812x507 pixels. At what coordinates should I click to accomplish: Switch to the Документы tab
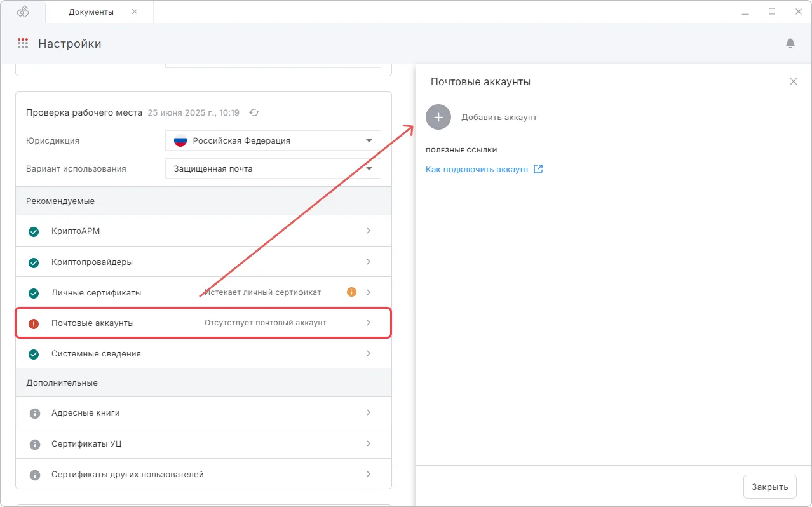(91, 12)
